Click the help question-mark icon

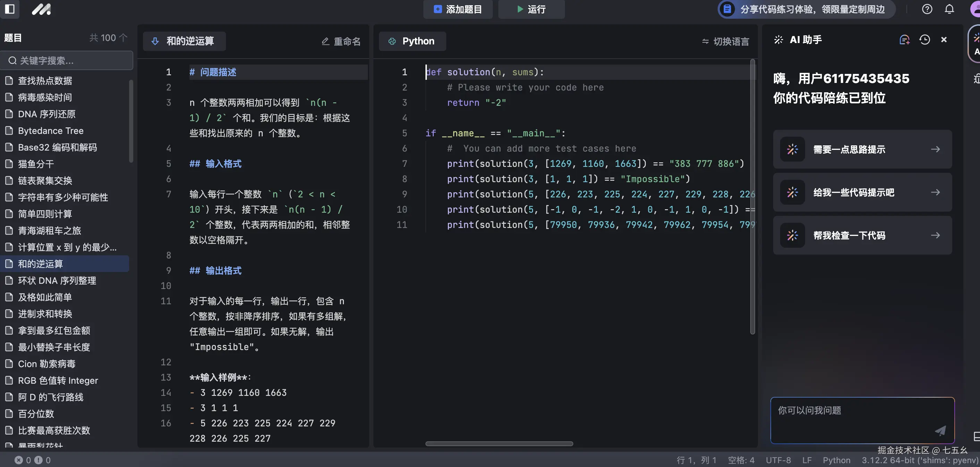pyautogui.click(x=927, y=9)
